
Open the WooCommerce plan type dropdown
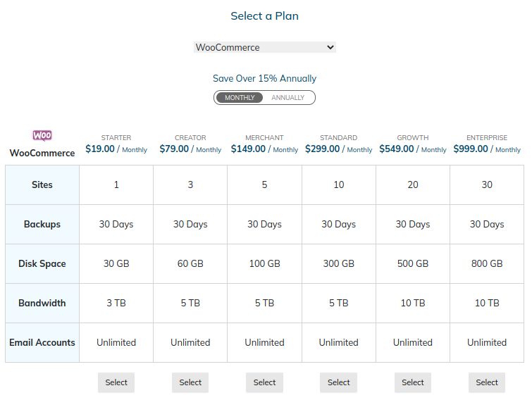coord(265,47)
